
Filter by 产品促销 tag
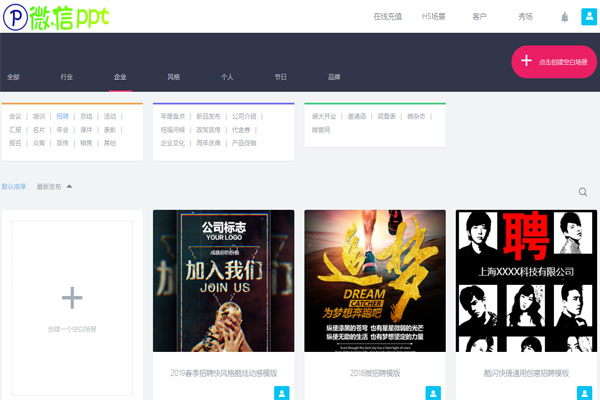[244, 143]
